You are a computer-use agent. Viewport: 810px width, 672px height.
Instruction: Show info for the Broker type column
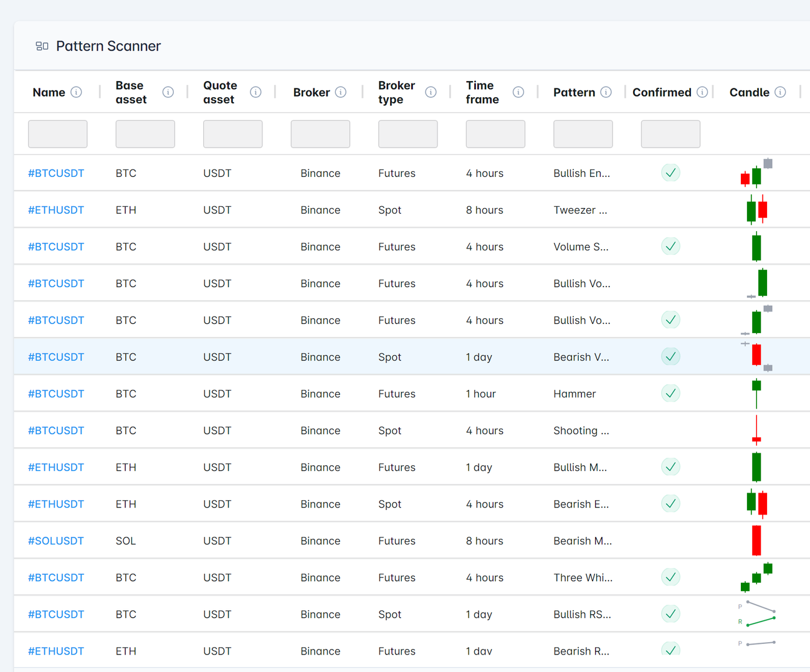431,92
